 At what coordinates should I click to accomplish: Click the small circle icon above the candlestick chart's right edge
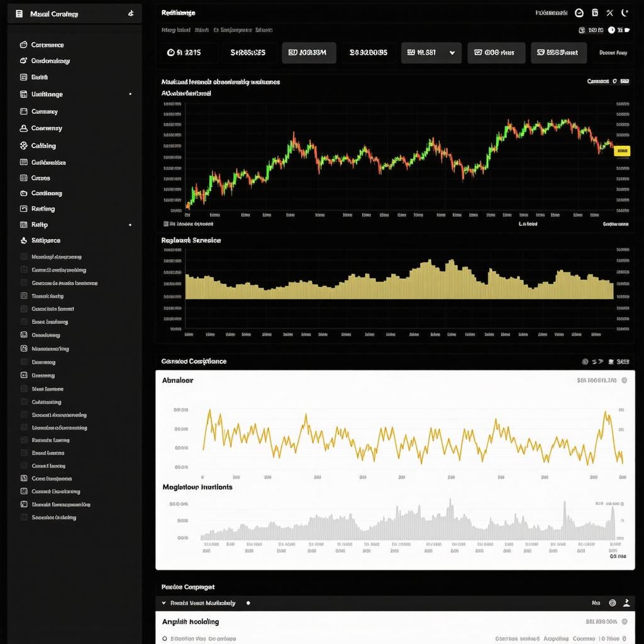614,81
